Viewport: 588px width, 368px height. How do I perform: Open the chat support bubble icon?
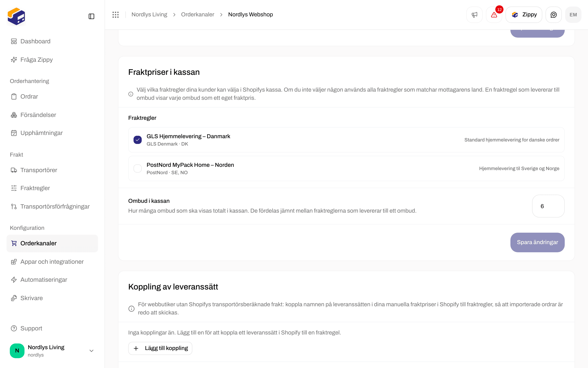click(553, 15)
